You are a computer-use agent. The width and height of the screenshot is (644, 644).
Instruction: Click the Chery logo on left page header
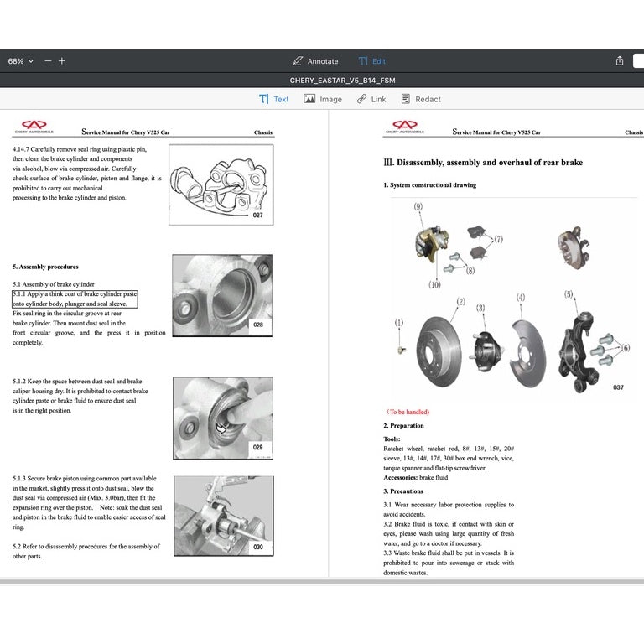tap(34, 127)
